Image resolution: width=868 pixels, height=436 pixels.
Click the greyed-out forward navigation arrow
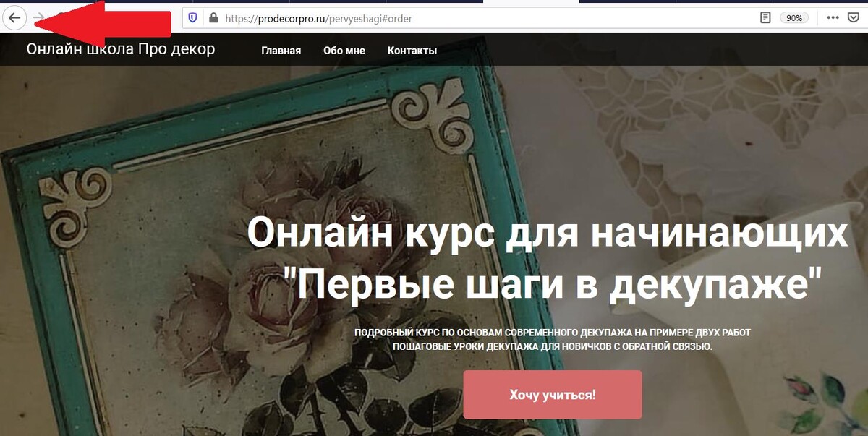tap(39, 18)
